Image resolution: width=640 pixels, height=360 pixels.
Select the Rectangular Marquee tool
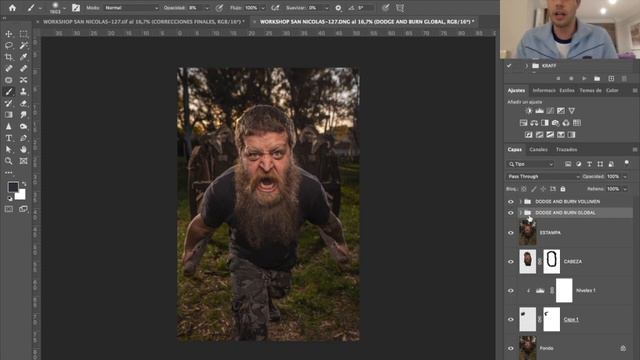point(24,34)
